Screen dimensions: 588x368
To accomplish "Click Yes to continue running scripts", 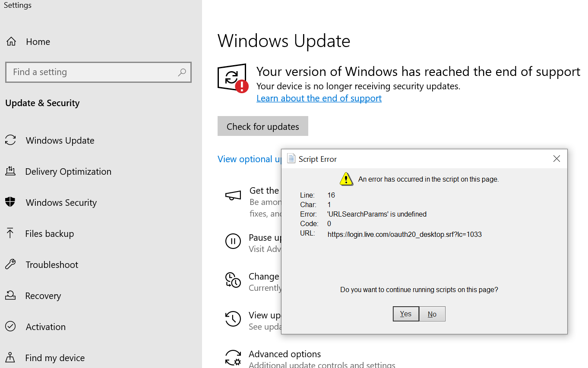I will tap(405, 314).
